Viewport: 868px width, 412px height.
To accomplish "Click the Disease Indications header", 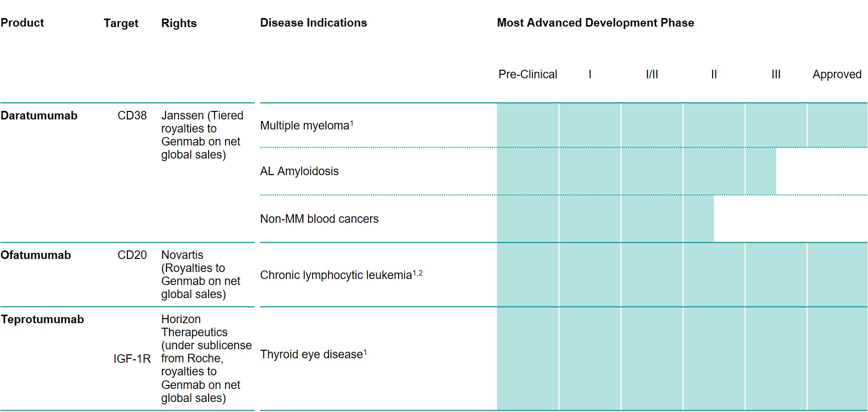I will (313, 23).
